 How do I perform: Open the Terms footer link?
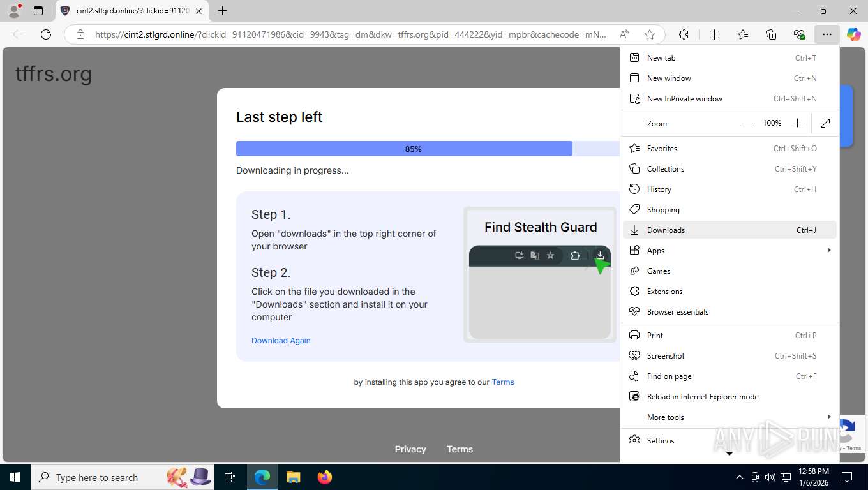(x=460, y=449)
